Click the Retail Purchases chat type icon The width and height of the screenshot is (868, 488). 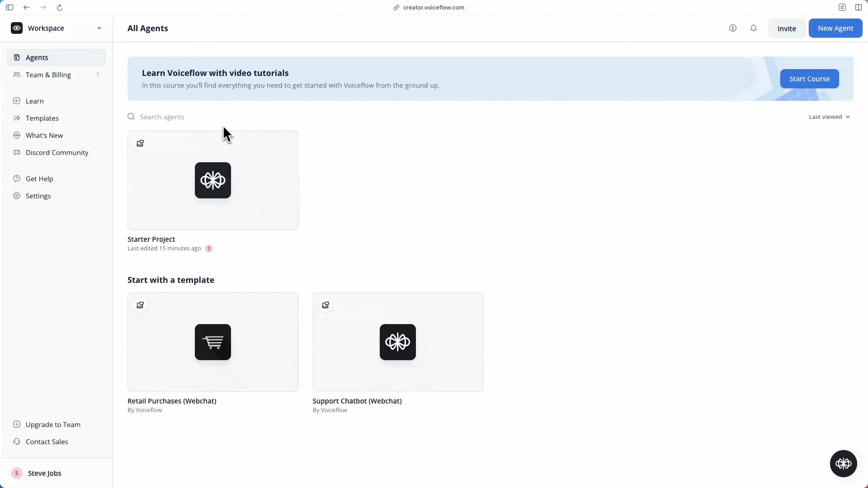tap(140, 305)
